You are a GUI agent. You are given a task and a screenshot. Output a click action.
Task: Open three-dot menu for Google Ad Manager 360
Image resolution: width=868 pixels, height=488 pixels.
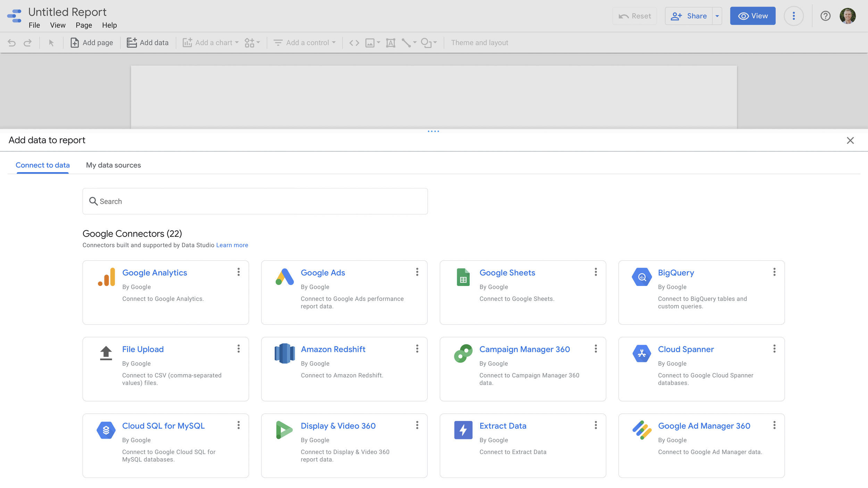coord(774,426)
